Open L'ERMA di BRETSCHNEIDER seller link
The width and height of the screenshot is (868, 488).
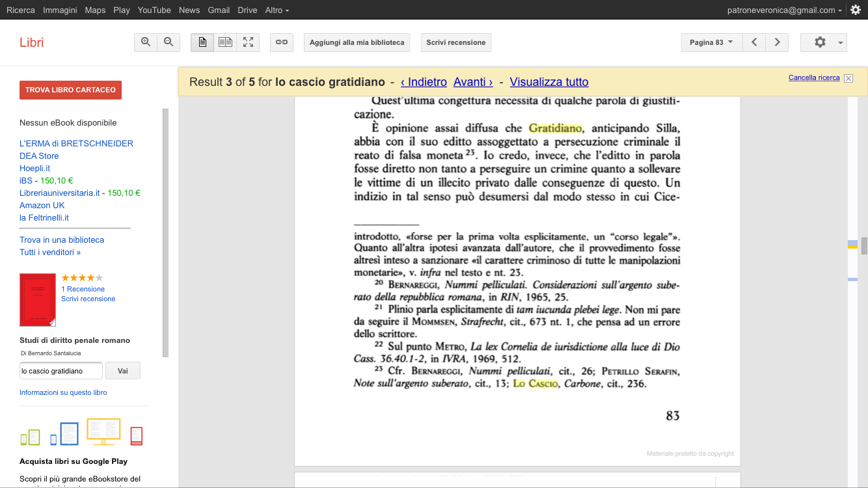pos(76,143)
